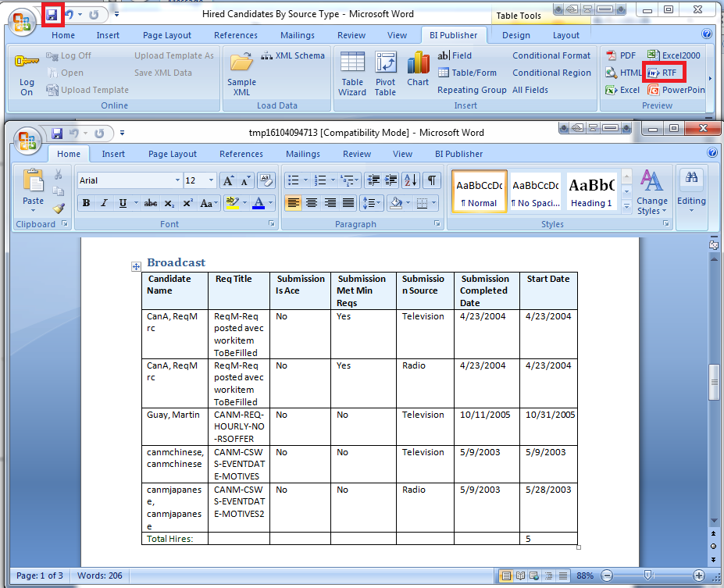724x588 pixels.
Task: Switch to Insert tab in front window
Action: pyautogui.click(x=113, y=154)
